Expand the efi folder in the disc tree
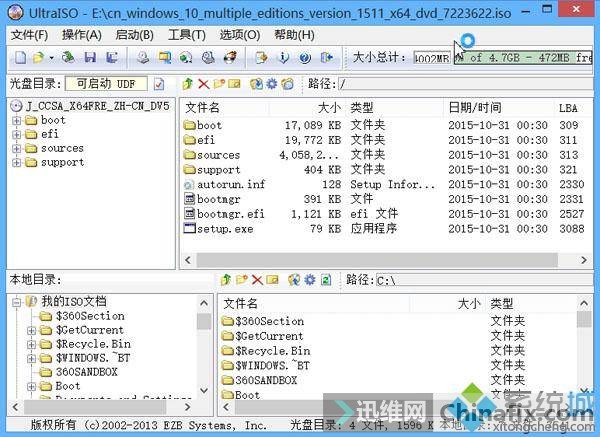This screenshot has height=437, width=600. pos(16,135)
